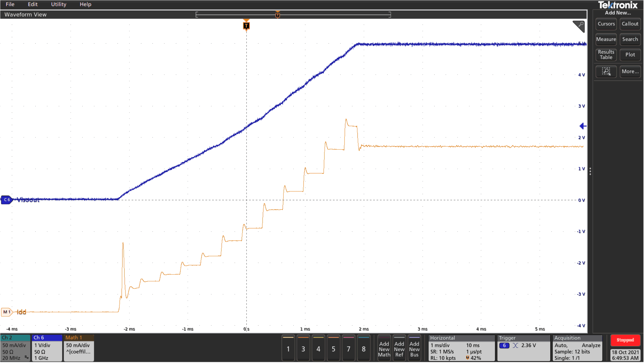Click the Plot icon in sidebar
644x363 pixels.
click(630, 55)
